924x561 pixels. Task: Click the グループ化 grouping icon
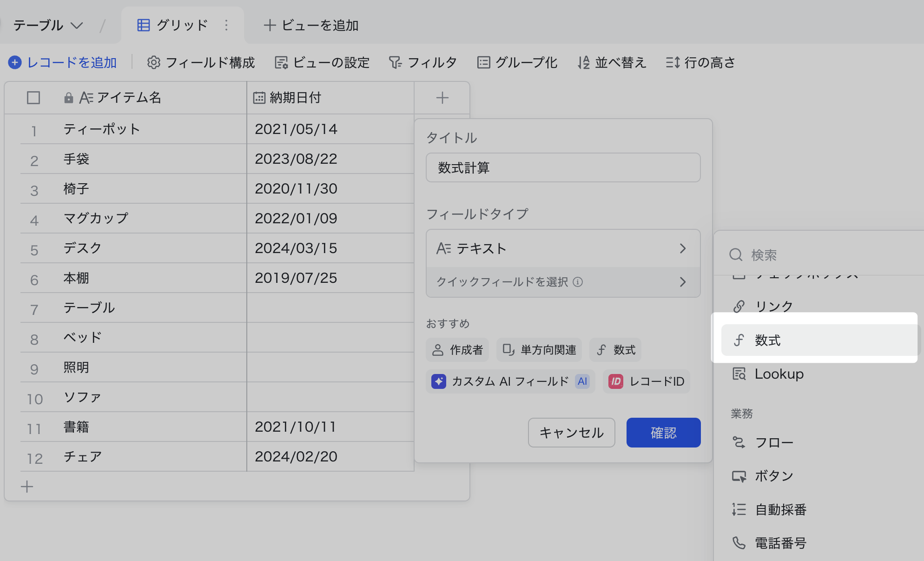(484, 62)
